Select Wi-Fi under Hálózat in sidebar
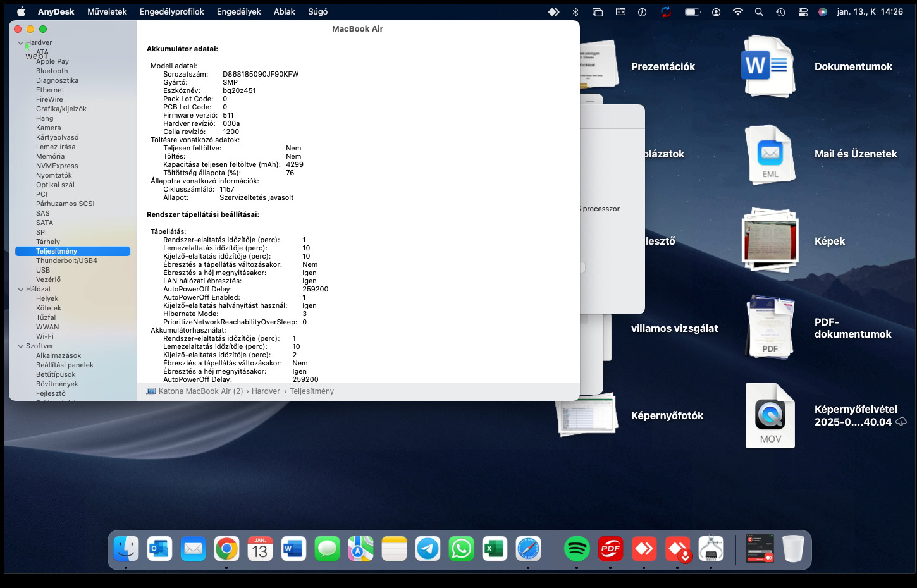 click(45, 337)
